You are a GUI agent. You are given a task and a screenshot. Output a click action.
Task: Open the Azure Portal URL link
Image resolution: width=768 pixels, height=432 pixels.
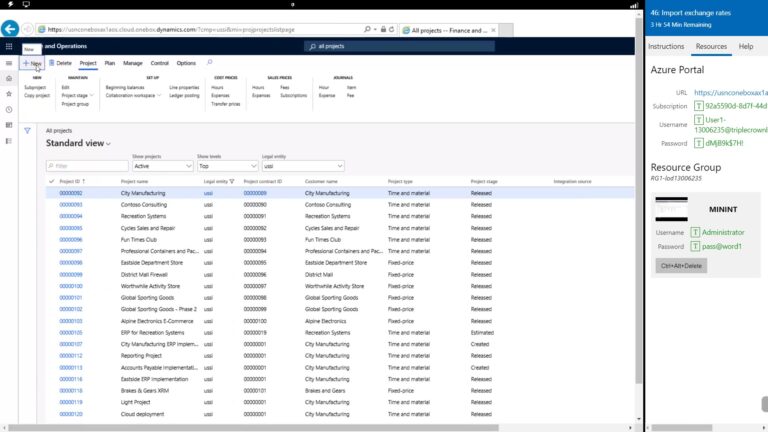[x=730, y=93]
